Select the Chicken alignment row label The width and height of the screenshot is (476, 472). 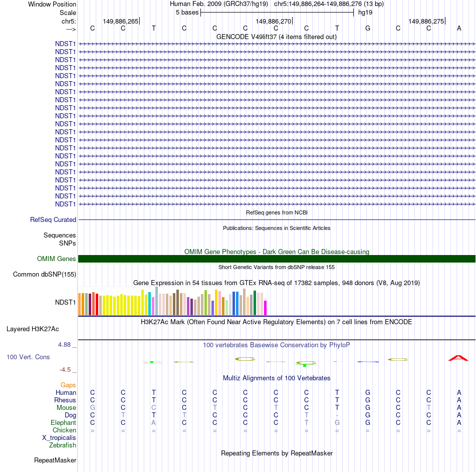pos(64,430)
